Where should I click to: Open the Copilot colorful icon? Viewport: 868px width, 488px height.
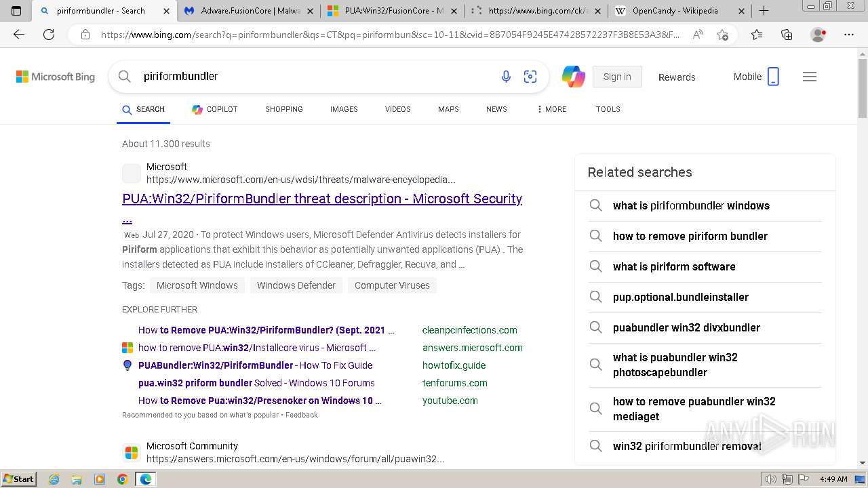click(x=574, y=77)
